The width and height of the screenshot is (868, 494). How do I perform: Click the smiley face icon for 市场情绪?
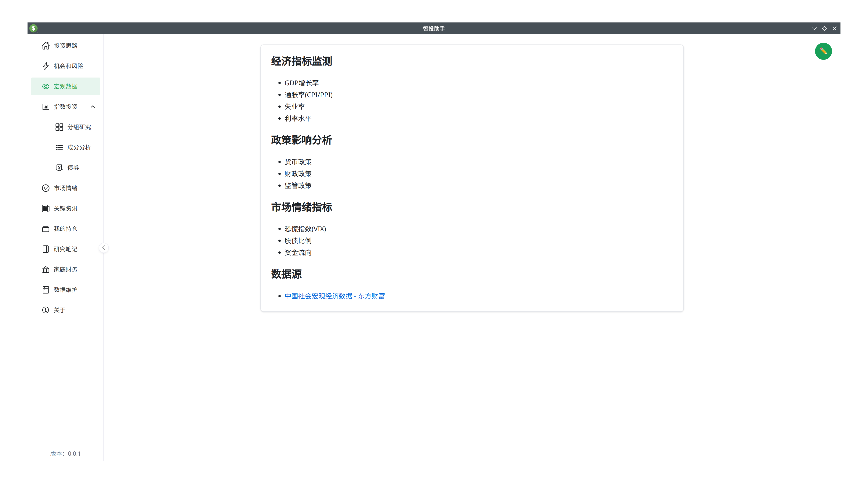coord(46,188)
